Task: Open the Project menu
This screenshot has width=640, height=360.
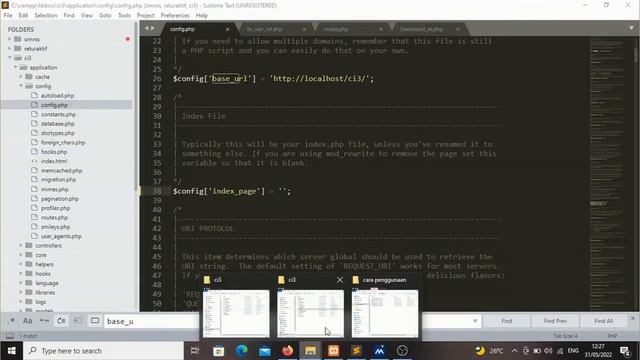Action: [145, 16]
